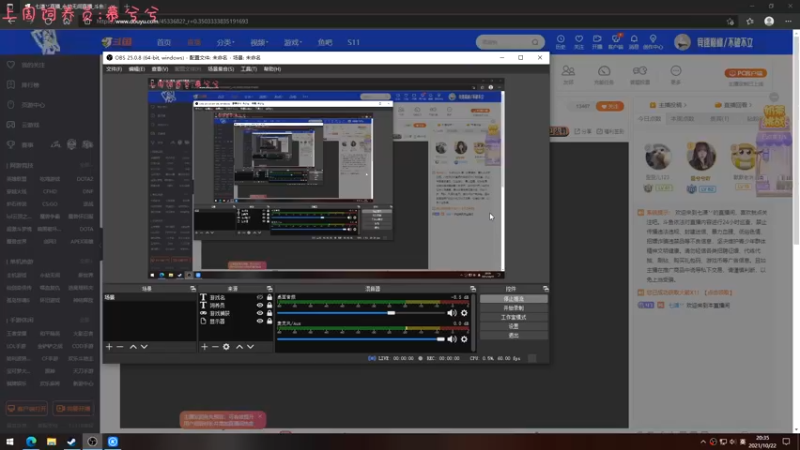800x450 pixels.
Task: Hide the first source using eye icon
Action: (260, 298)
